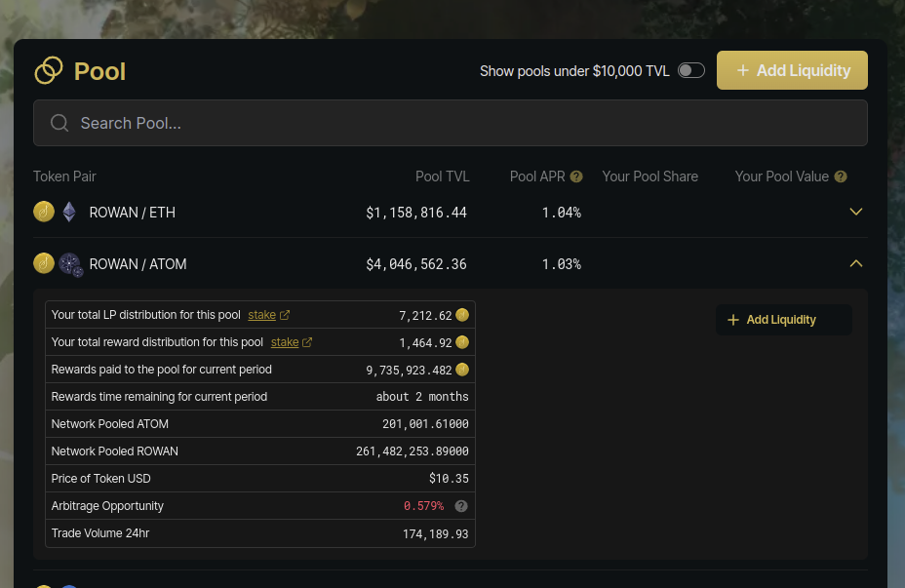Click external link icon next to LP distribution stake
The width and height of the screenshot is (905, 588).
(x=285, y=315)
